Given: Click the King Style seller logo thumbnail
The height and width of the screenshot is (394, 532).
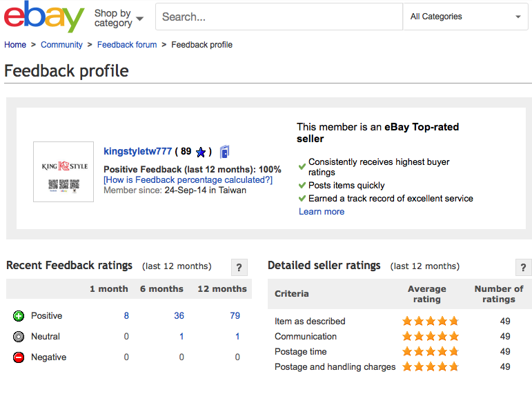Looking at the screenshot, I should [x=63, y=172].
